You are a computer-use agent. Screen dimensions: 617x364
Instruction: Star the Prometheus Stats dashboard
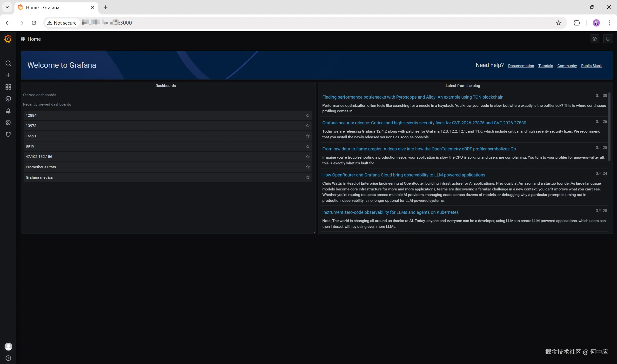coord(308,167)
